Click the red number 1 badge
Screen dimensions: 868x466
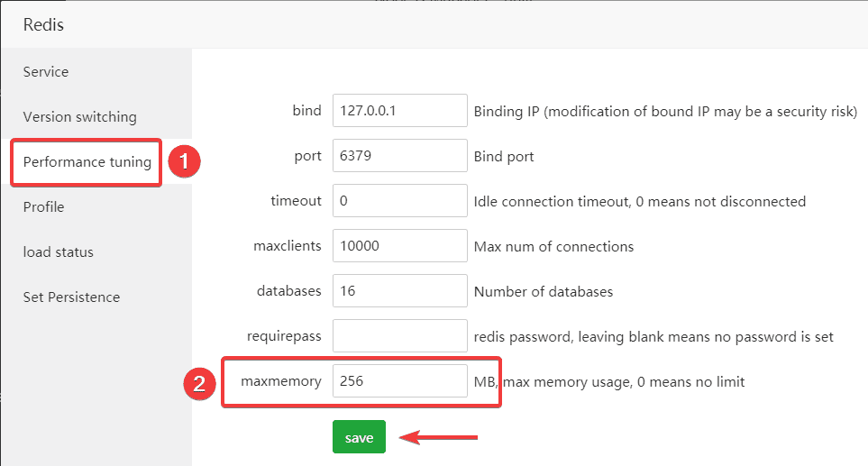[185, 162]
